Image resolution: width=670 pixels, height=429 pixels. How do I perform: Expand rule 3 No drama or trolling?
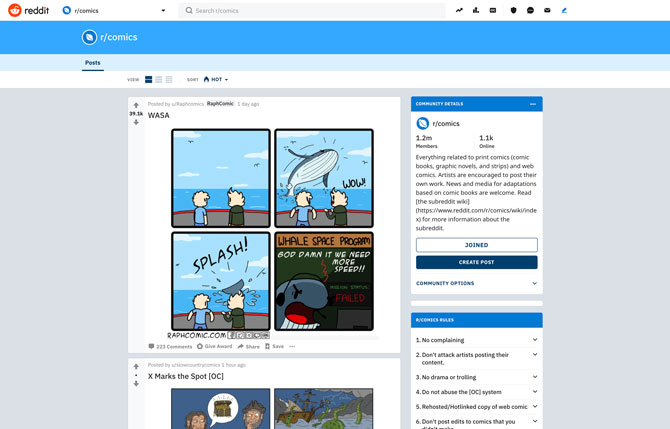(477, 377)
